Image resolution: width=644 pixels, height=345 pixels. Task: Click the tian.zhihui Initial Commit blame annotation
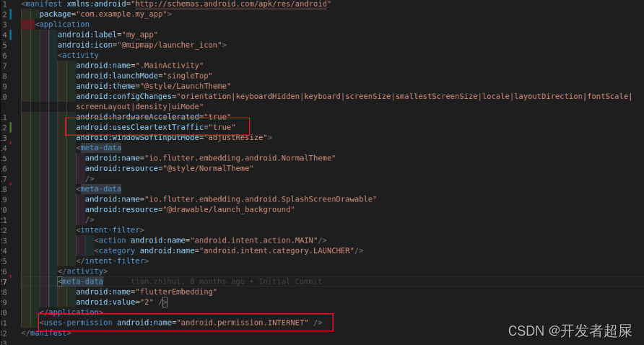(x=226, y=281)
